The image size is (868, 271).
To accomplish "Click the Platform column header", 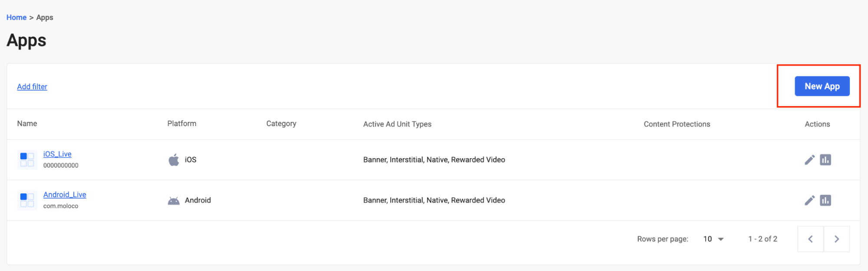I will point(182,124).
